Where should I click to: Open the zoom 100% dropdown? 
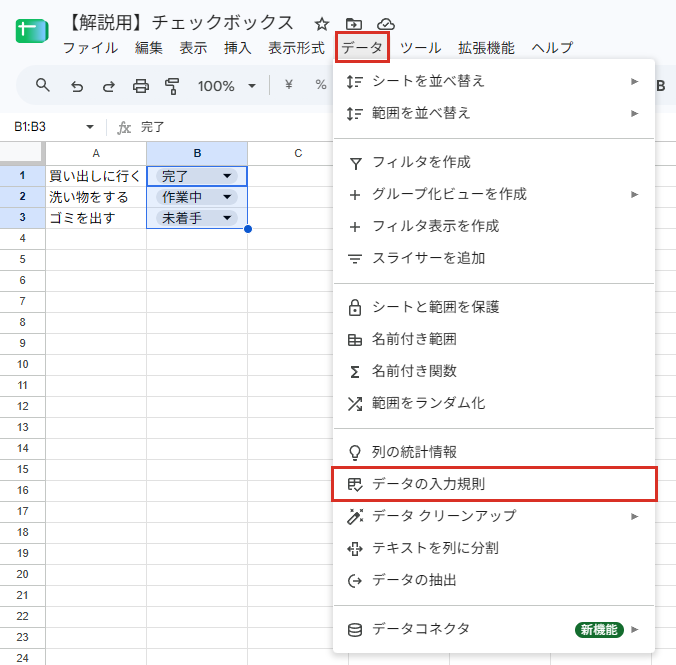click(x=227, y=86)
